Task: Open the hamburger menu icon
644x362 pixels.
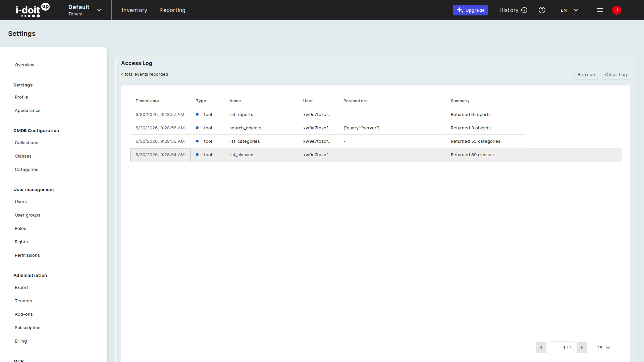Action: click(x=600, y=10)
